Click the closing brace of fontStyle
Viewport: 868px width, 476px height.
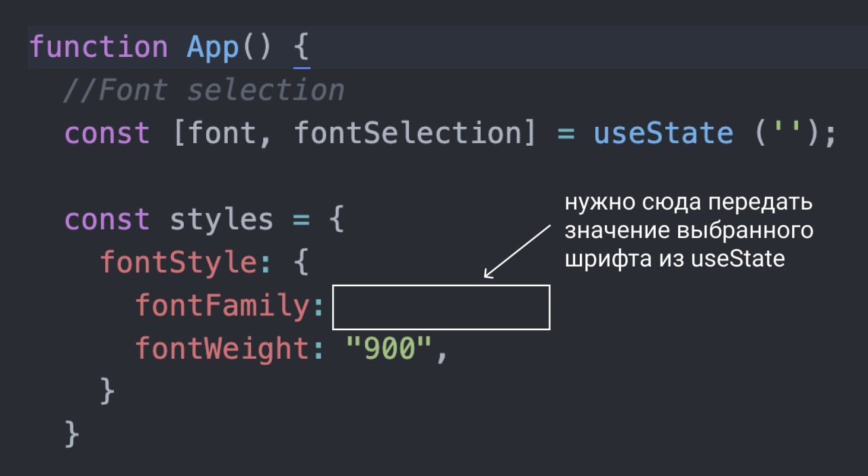click(107, 391)
